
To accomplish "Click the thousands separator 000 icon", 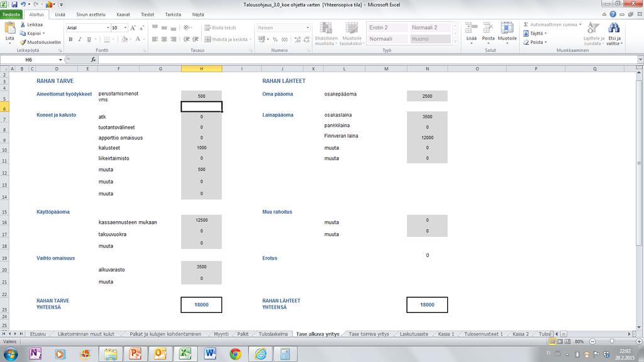I will coord(284,40).
